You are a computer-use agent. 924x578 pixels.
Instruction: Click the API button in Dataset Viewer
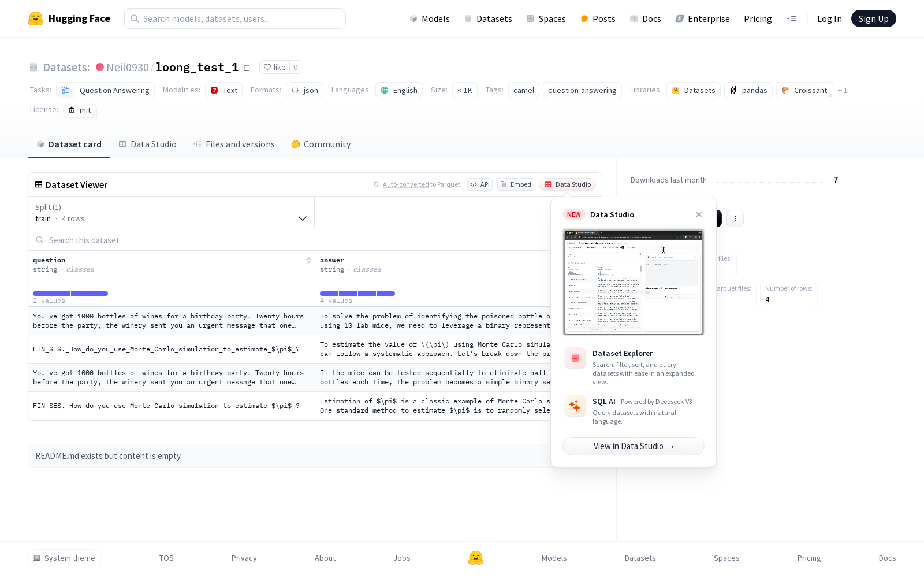[x=480, y=184]
